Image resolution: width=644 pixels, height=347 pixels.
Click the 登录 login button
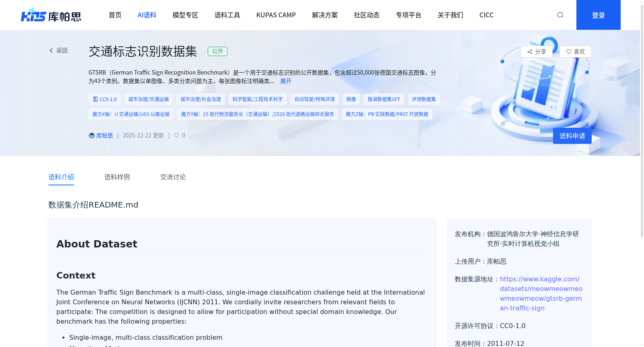coord(598,15)
